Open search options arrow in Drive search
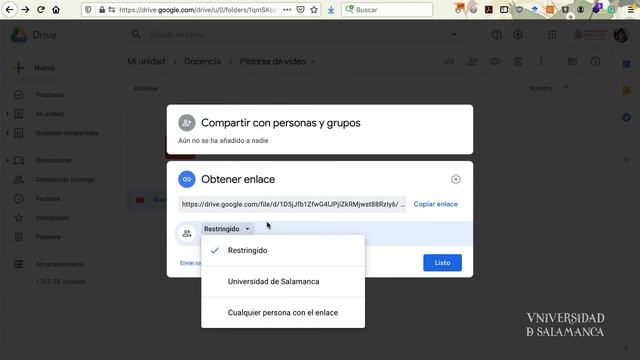The width and height of the screenshot is (640, 360). click(454, 35)
